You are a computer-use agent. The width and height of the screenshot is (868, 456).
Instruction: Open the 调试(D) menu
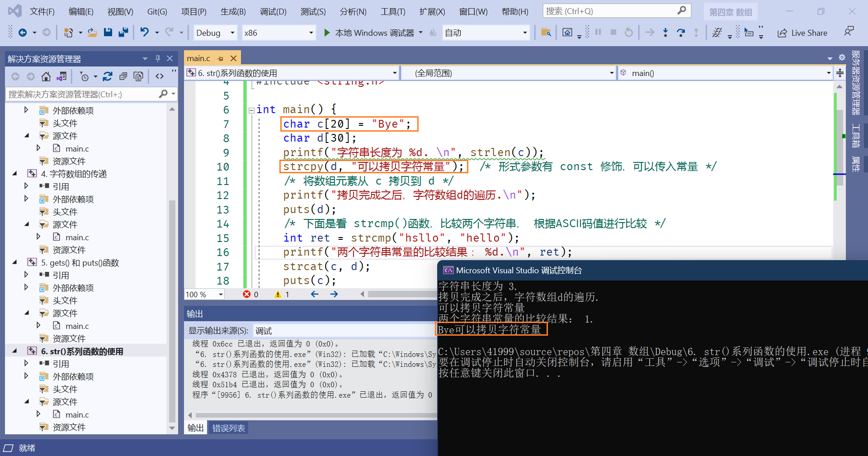(x=273, y=11)
